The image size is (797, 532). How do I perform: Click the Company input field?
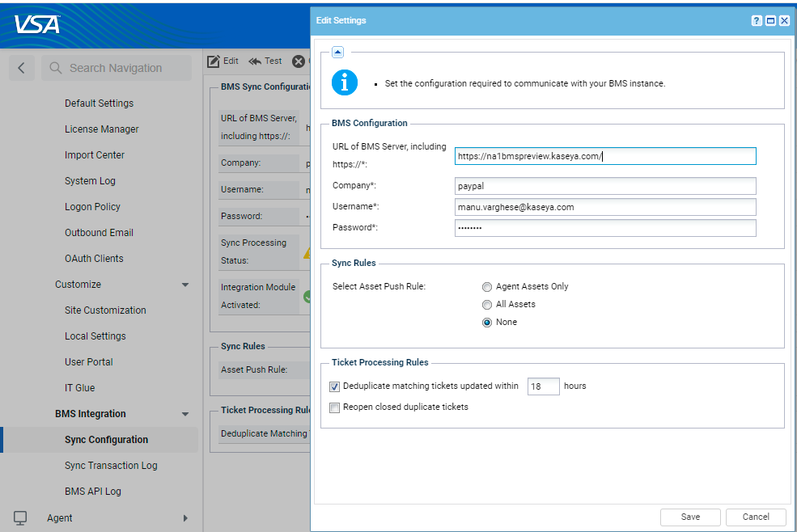pos(605,186)
